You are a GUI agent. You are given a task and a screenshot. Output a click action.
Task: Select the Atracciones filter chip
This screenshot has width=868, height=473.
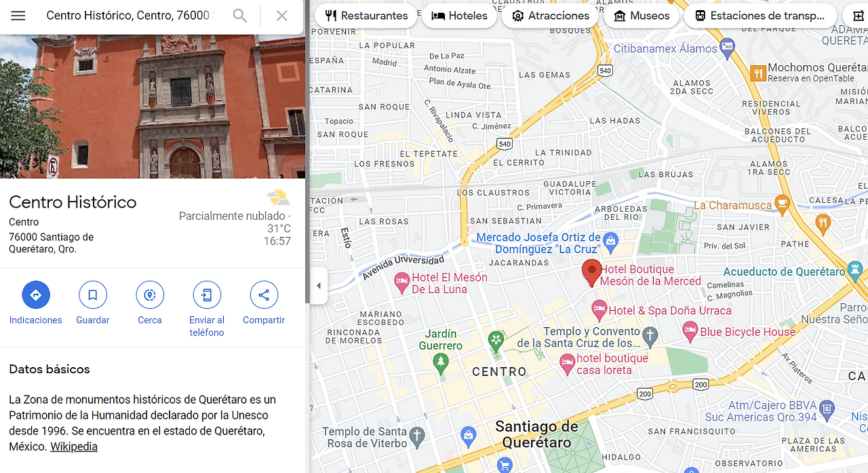(x=550, y=16)
